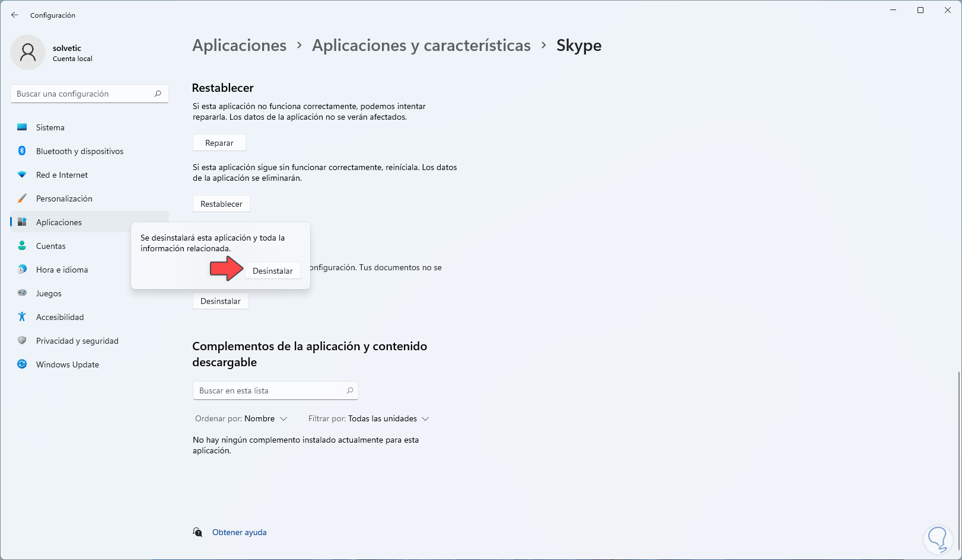Open Red e Internet section
The height and width of the screenshot is (560, 962).
pos(90,175)
